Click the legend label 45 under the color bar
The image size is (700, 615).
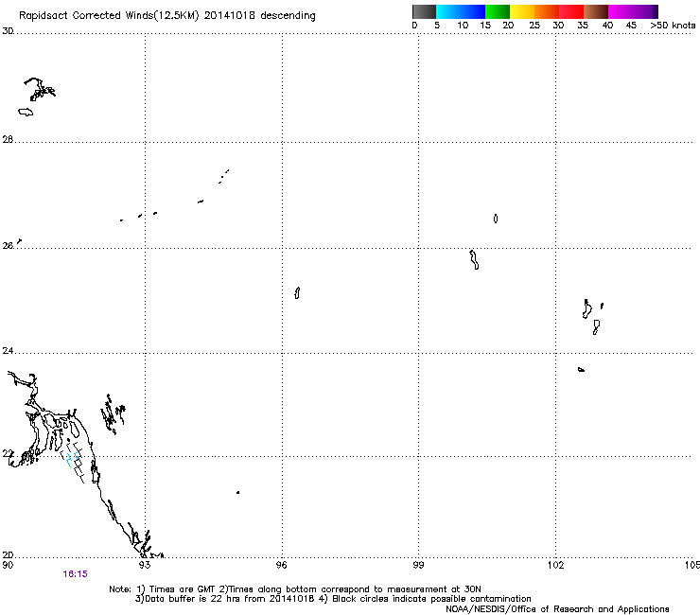pos(631,26)
